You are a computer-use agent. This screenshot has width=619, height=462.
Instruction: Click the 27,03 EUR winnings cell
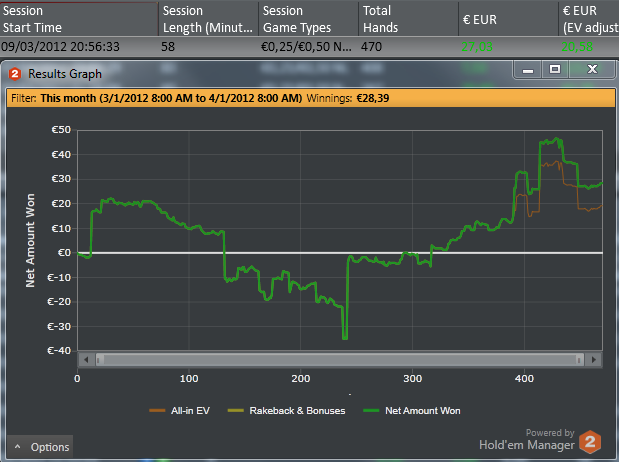(477, 47)
